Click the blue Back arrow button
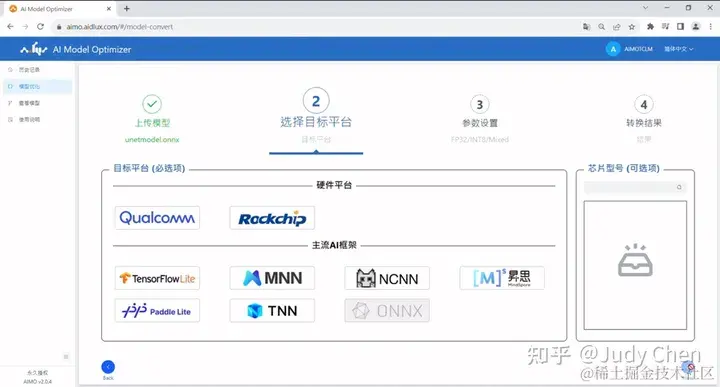 pos(108,367)
